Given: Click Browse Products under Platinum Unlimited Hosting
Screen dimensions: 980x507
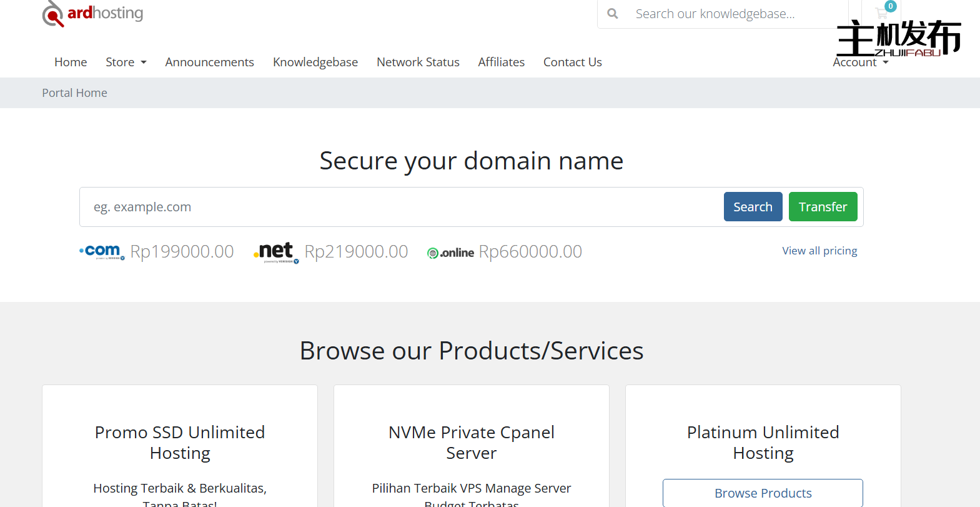Looking at the screenshot, I should pos(763,493).
